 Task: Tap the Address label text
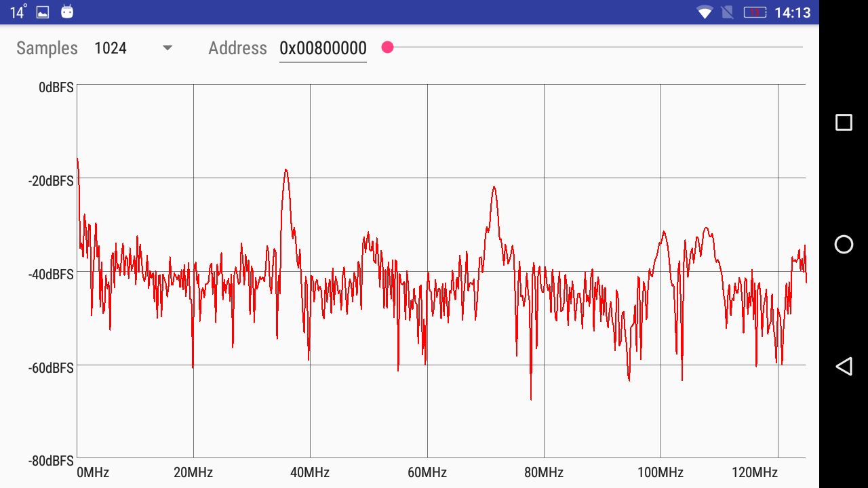pyautogui.click(x=237, y=48)
